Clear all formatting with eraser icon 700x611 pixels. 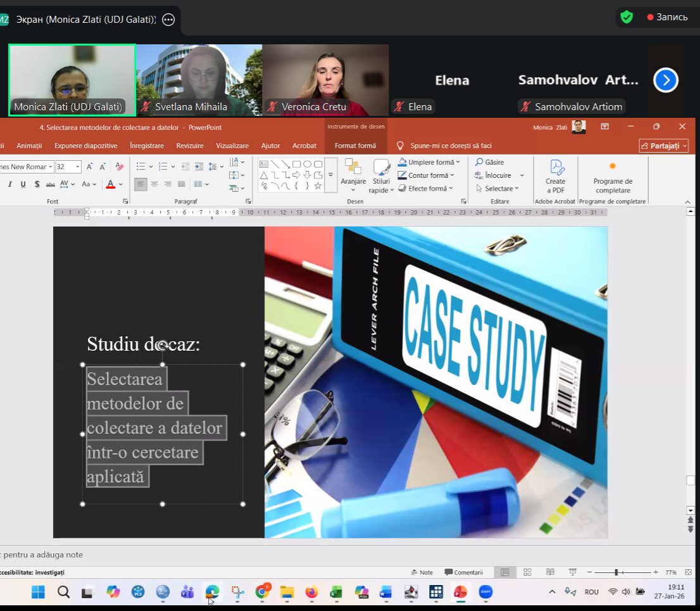pos(119,167)
